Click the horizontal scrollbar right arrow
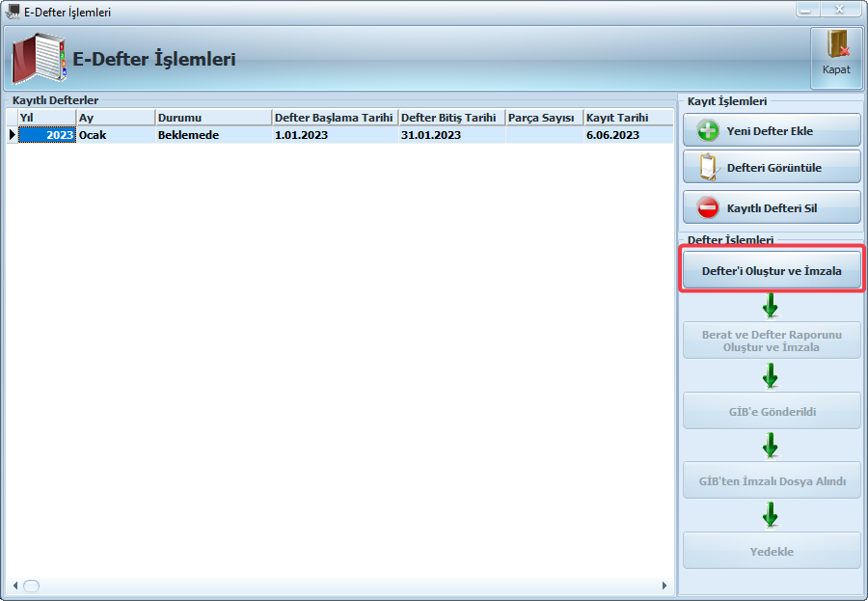Screen dimensions: 868x601 point(665,586)
